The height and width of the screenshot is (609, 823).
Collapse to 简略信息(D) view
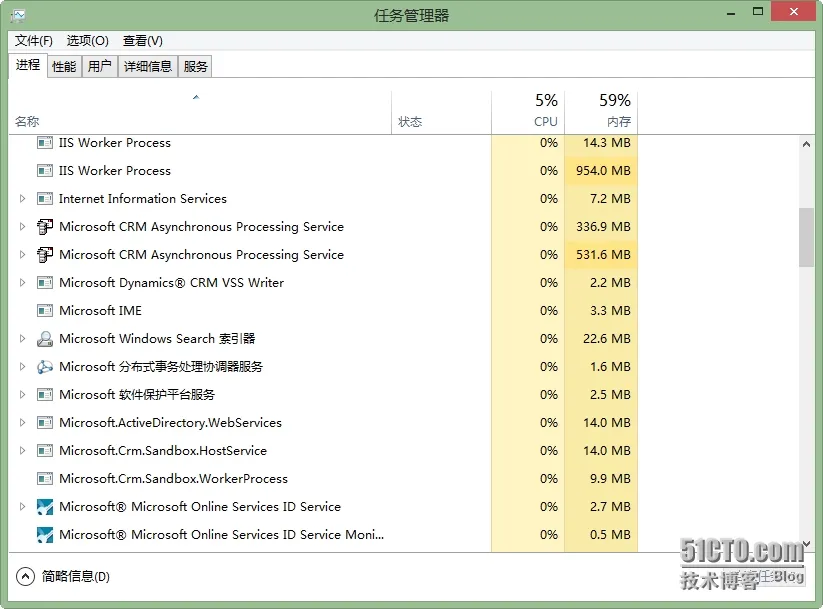(63, 576)
